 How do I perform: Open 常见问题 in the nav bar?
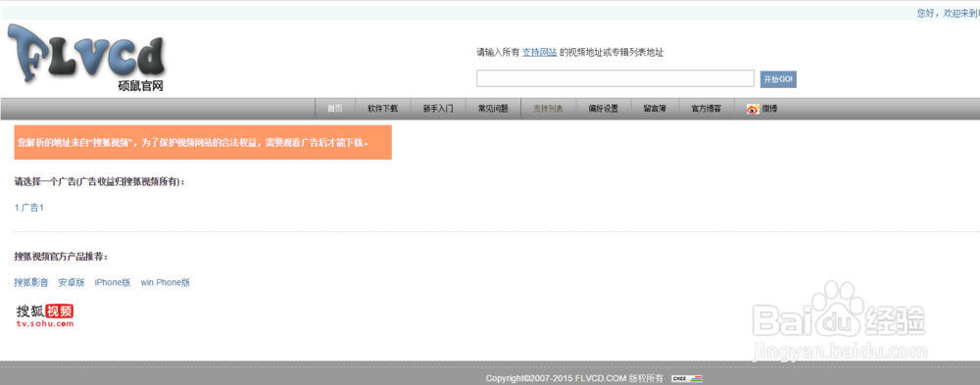tap(493, 109)
